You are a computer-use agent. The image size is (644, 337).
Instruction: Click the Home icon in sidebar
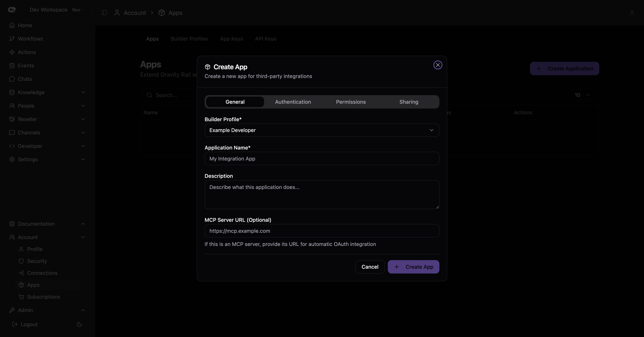(x=12, y=25)
